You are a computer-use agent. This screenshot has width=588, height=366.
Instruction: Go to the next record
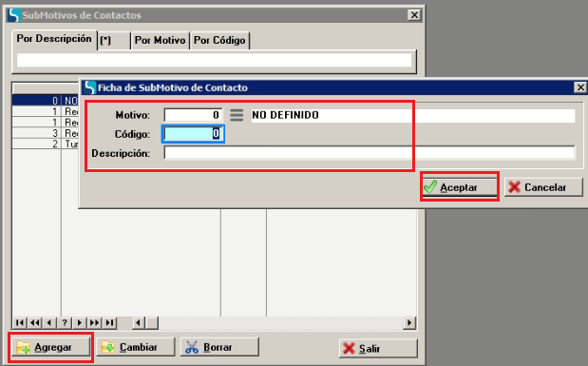(80, 323)
